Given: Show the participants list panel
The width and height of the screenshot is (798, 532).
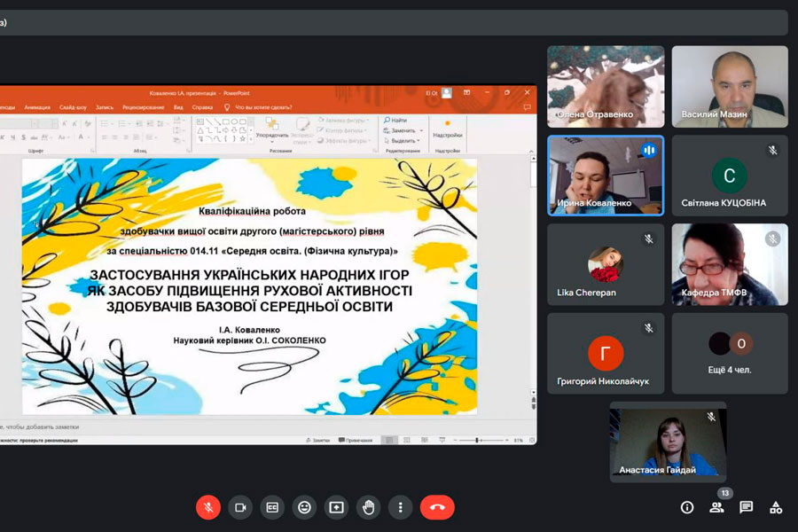Looking at the screenshot, I should pyautogui.click(x=716, y=507).
